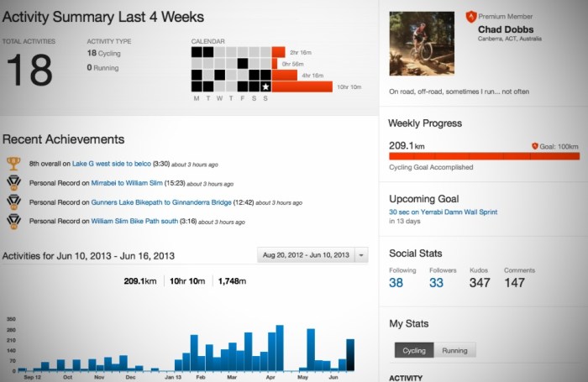The width and height of the screenshot is (588, 382).
Task: Select the darkest June bar in activity chart
Action: (351, 354)
